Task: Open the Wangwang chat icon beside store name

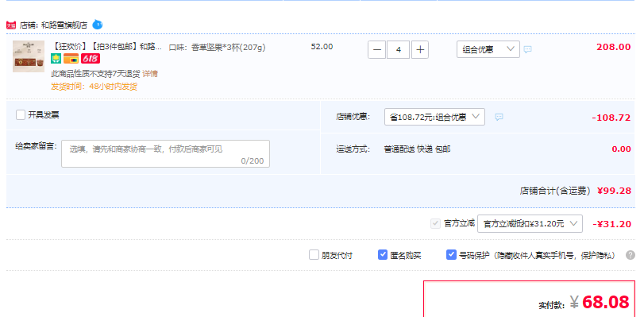Action: tap(98, 25)
